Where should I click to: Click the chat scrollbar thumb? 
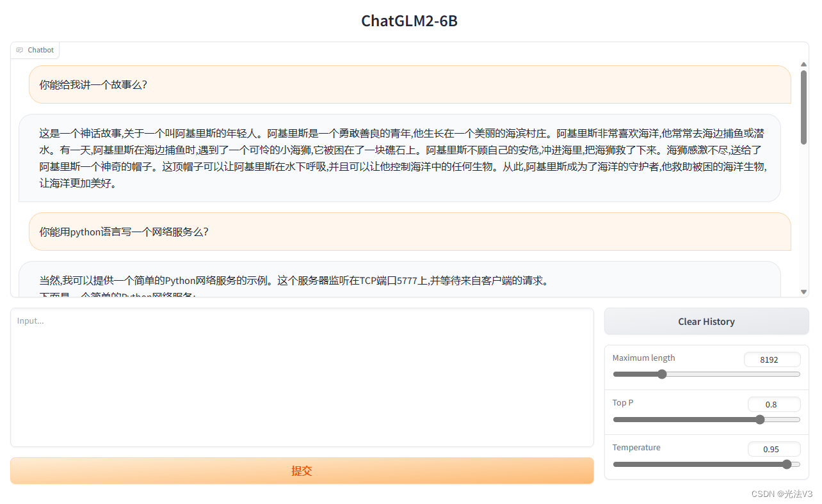point(803,107)
